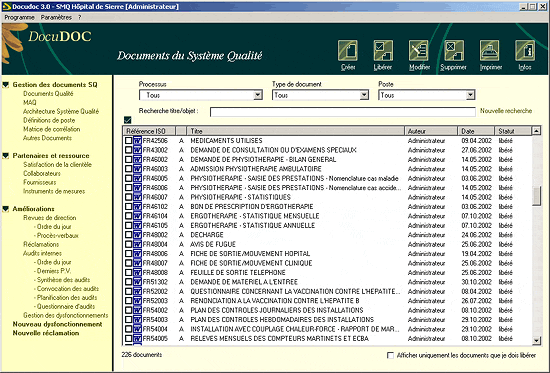Click the list scroll-up arrow

536,131
